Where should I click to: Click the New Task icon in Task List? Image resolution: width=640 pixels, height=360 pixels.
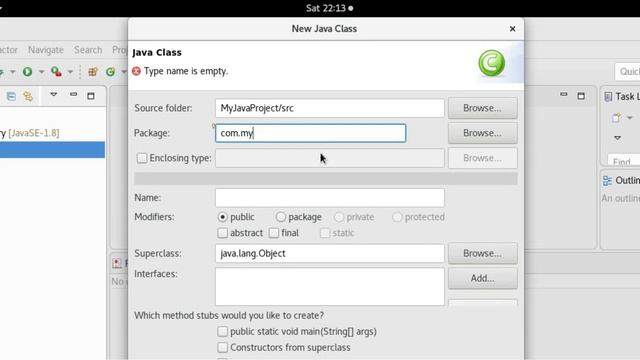click(x=616, y=118)
